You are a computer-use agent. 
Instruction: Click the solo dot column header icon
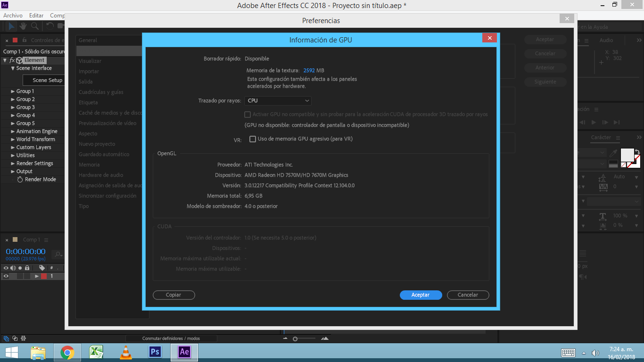(20, 268)
